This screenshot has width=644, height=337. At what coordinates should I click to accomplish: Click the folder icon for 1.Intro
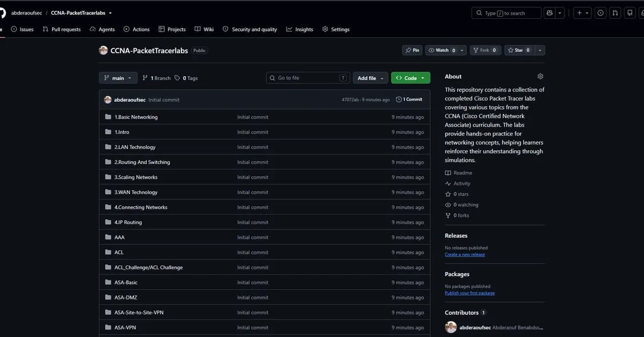click(108, 132)
